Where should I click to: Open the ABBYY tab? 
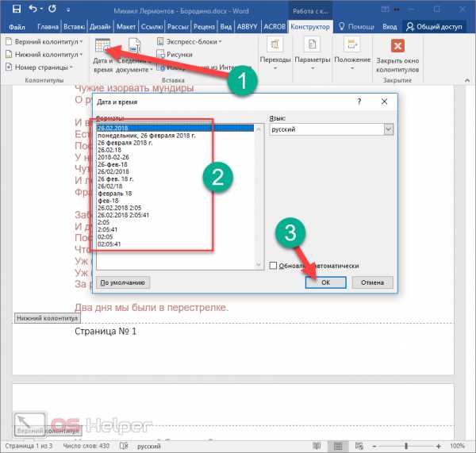247,27
